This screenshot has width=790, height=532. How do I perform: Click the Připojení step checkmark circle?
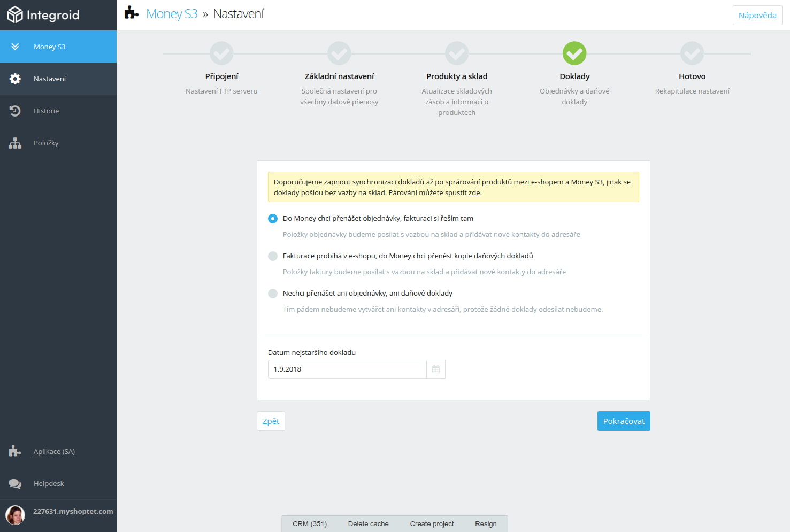221,53
